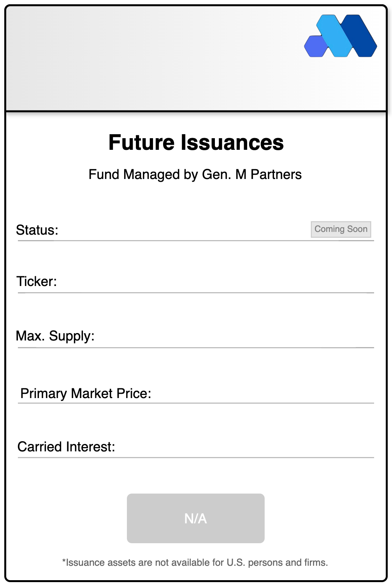Click the Coming Soon status badge

(x=341, y=229)
